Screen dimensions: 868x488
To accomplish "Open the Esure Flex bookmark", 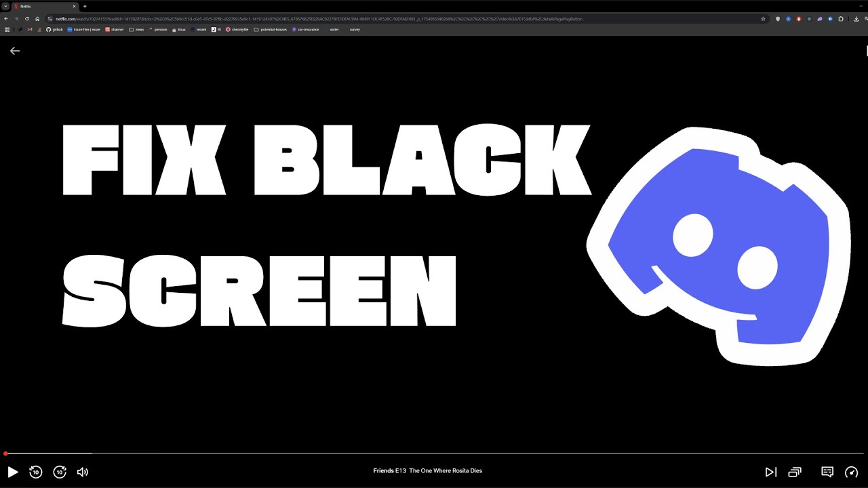I will click(83, 30).
